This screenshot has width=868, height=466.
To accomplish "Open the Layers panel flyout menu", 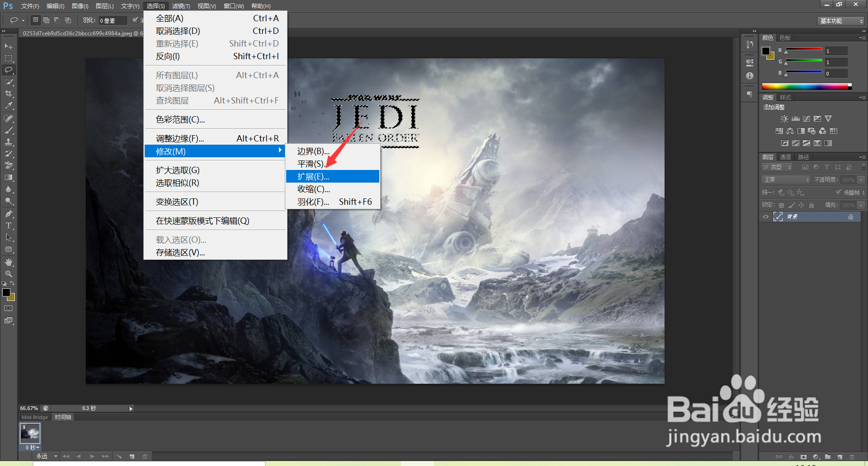I will [863, 157].
